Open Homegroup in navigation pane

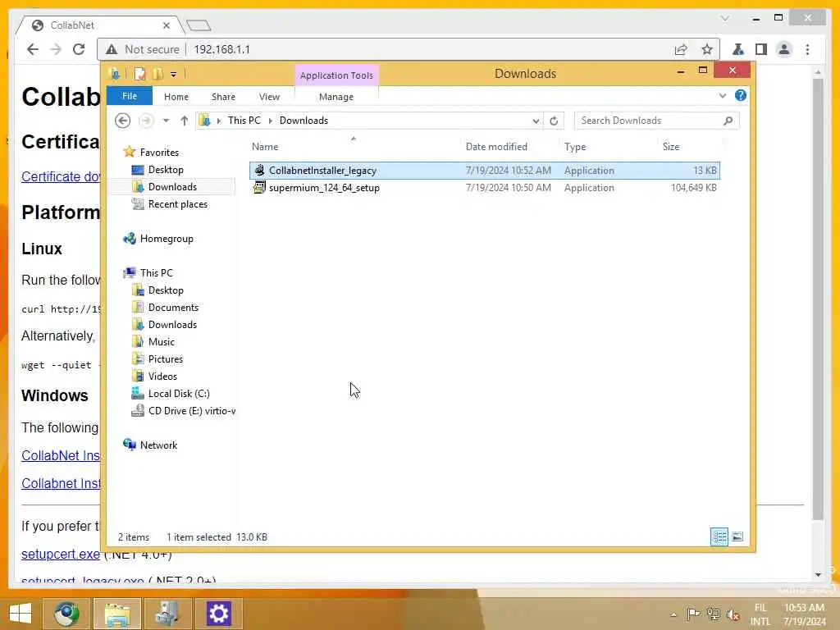(x=167, y=239)
